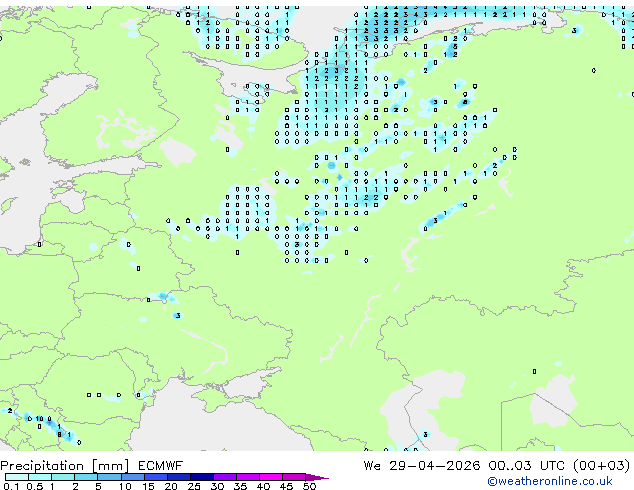The width and height of the screenshot is (634, 490).
Task: Pick the lightest cyan swatch between 0.1 and 0.5
Action: (x=17, y=477)
